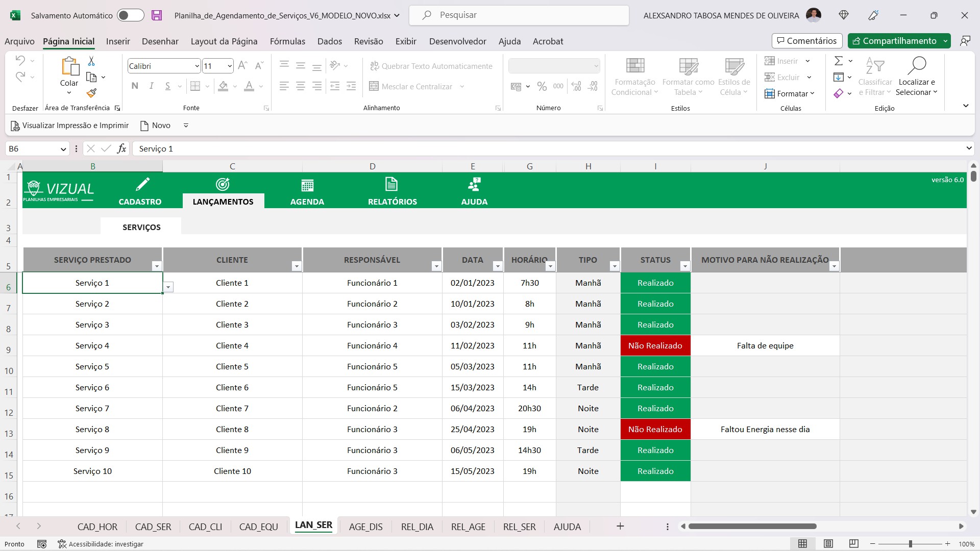The width and height of the screenshot is (980, 551).
Task: Switch to the REL_DIA sheet tab
Action: coord(416,527)
